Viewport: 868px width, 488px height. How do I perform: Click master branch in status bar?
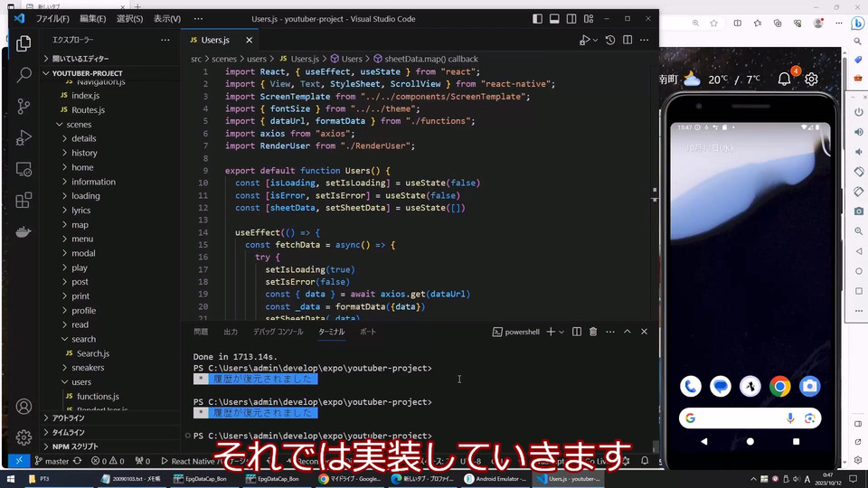(x=52, y=461)
